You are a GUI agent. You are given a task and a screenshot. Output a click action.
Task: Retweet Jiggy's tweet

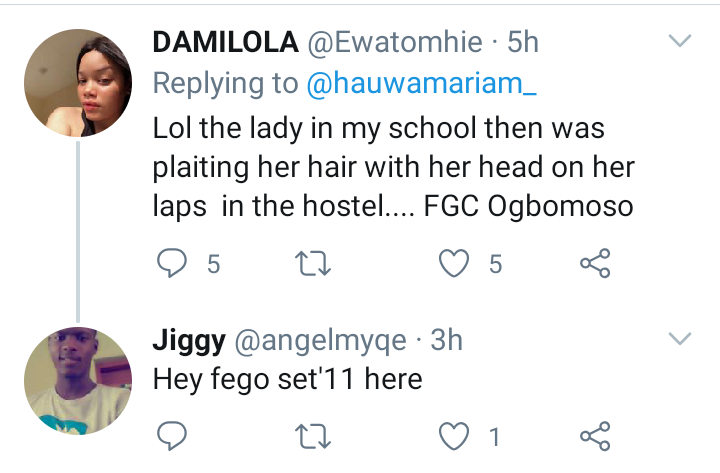(315, 435)
